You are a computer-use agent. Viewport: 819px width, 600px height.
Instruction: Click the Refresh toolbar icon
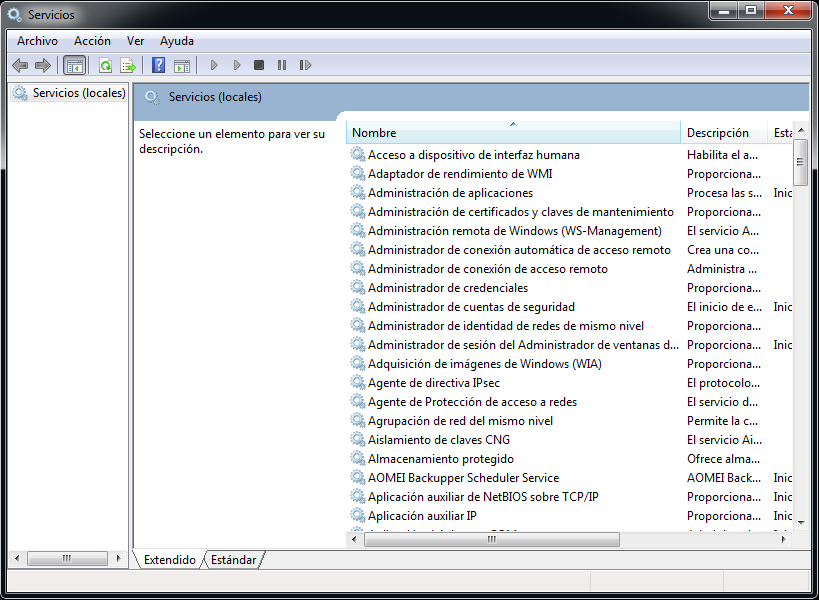click(x=106, y=65)
